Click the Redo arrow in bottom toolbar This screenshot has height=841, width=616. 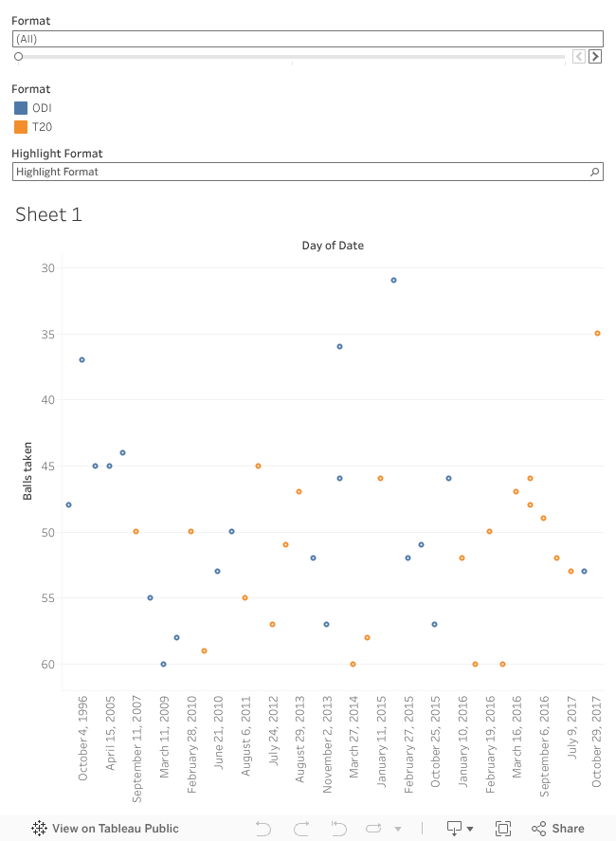(x=301, y=829)
